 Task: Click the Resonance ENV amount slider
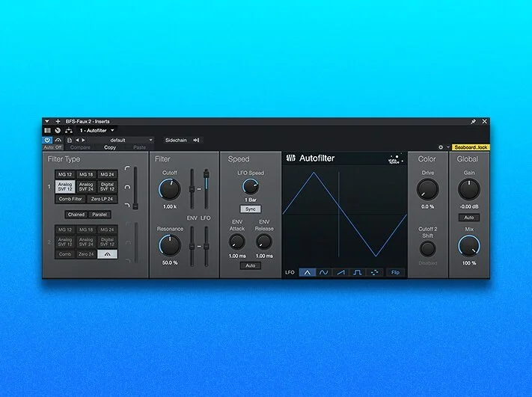tap(192, 246)
